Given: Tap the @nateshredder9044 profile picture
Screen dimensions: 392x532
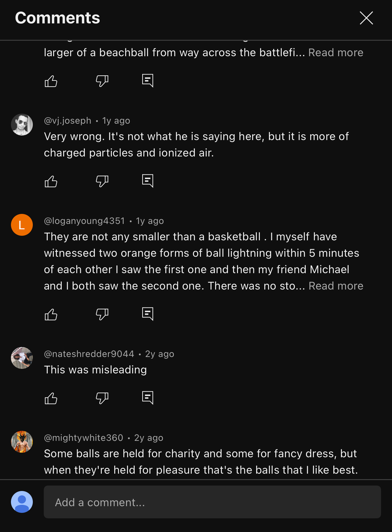Looking at the screenshot, I should (x=22, y=358).
